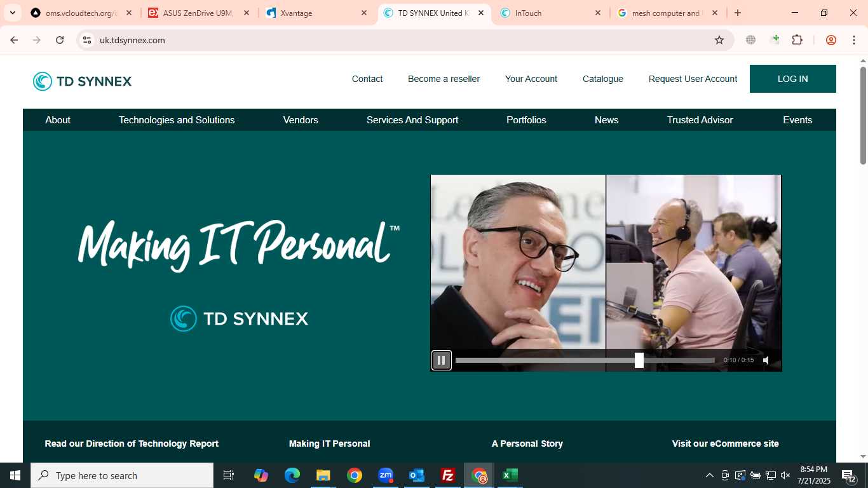Click the green plus extension icon
The image size is (868, 488).
[775, 40]
